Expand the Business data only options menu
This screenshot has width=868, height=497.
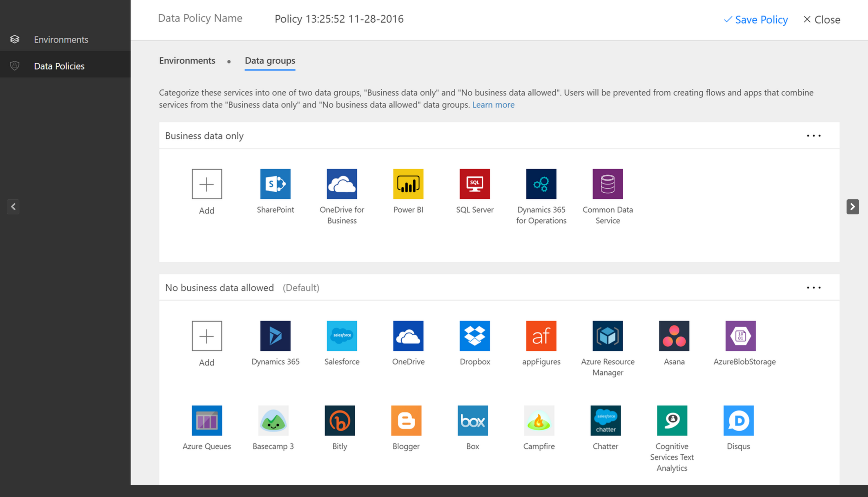(x=814, y=135)
